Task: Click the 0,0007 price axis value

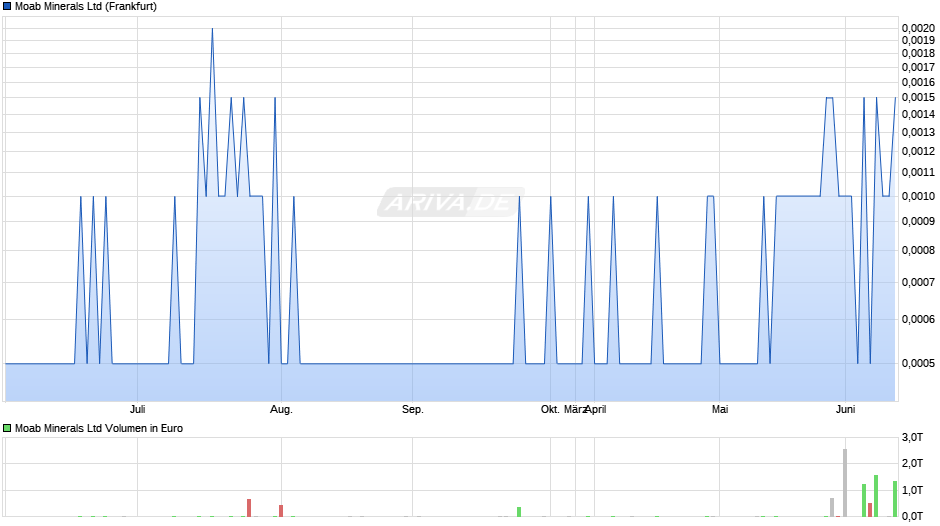Action: click(x=918, y=282)
